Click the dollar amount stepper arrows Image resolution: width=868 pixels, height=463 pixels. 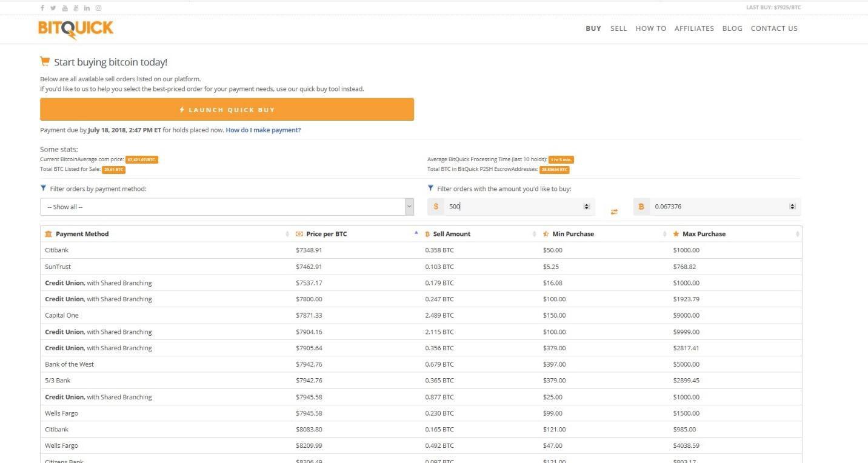pyautogui.click(x=586, y=207)
